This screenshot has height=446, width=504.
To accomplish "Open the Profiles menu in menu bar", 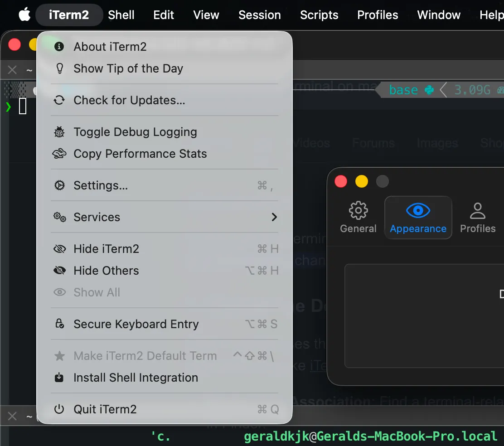I will coord(378,15).
